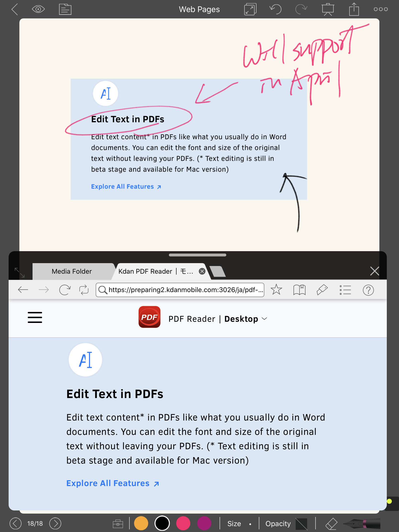Click 'PDF Reader' text beside the logo
Screen dimensions: 399x532
[192, 319]
